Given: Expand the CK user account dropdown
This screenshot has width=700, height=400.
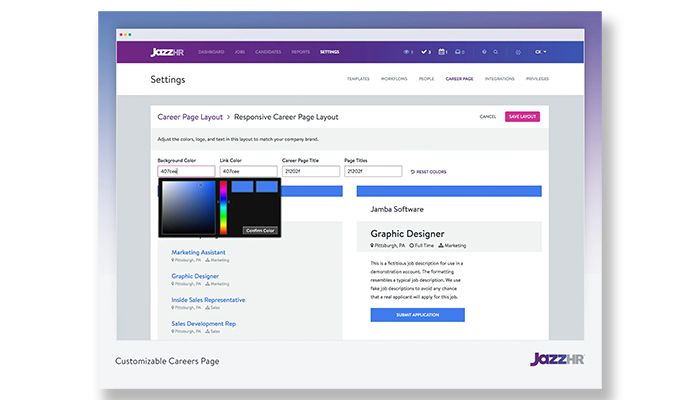Looking at the screenshot, I should [540, 51].
